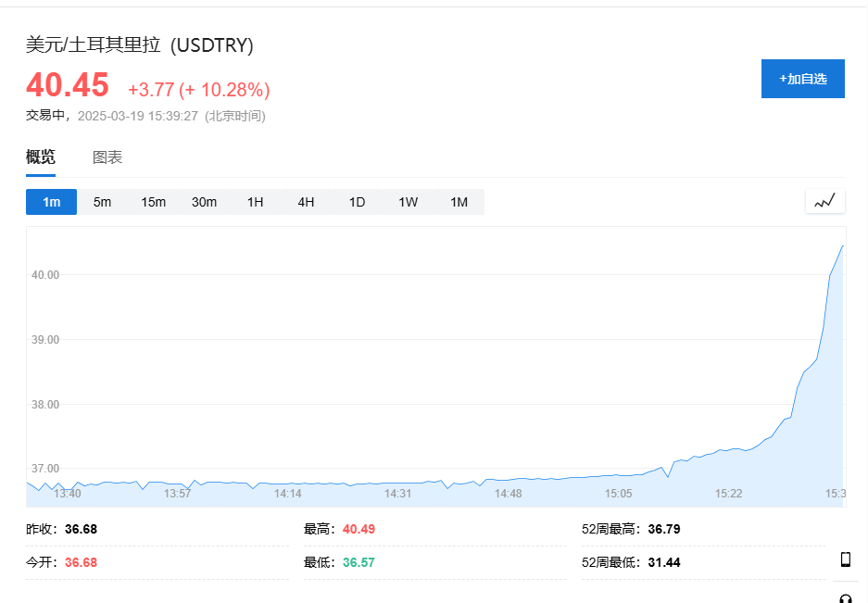Switch to the 图表 tab
Viewport: 868px width, 603px height.
coord(107,157)
